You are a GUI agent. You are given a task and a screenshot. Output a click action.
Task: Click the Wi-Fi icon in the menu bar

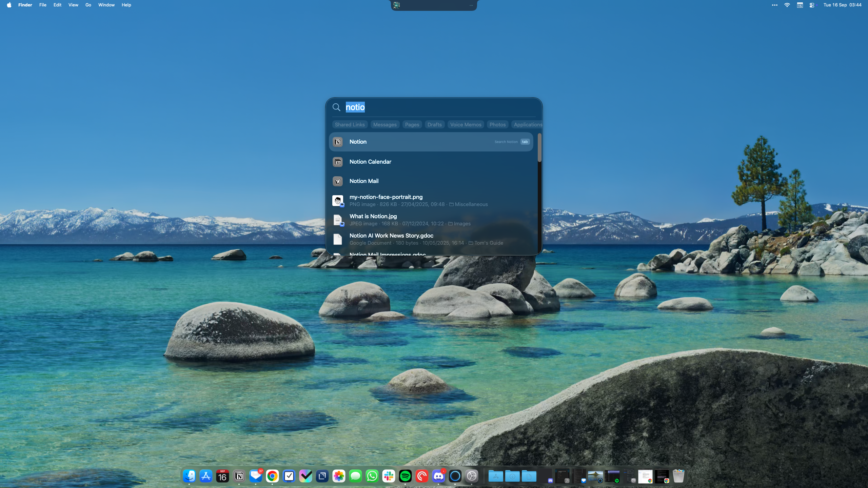click(787, 5)
